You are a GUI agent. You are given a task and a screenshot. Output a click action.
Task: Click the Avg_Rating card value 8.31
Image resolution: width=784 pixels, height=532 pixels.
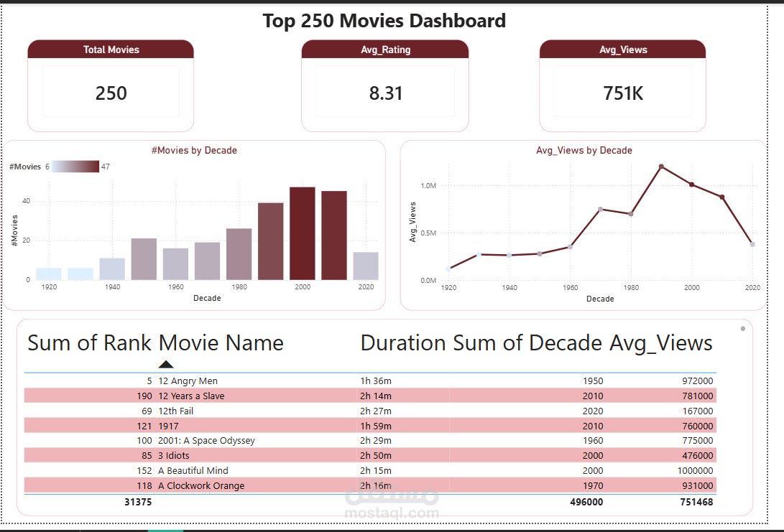[x=385, y=93]
